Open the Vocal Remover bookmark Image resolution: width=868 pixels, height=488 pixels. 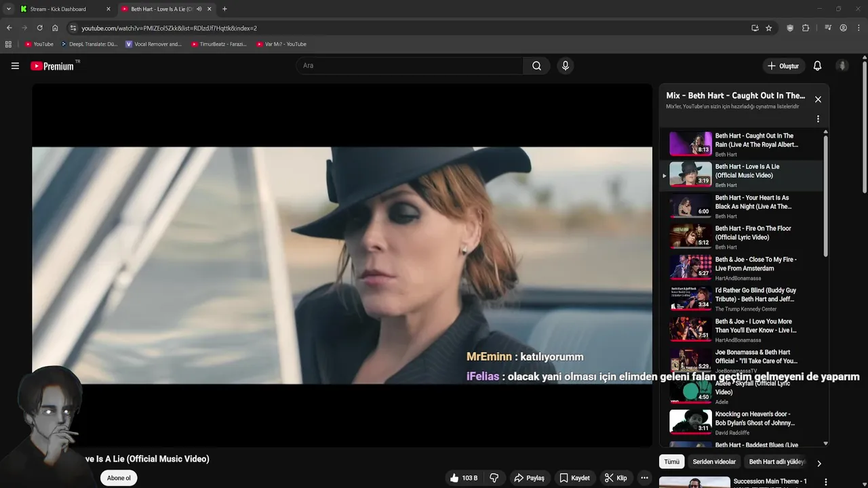[x=154, y=44]
